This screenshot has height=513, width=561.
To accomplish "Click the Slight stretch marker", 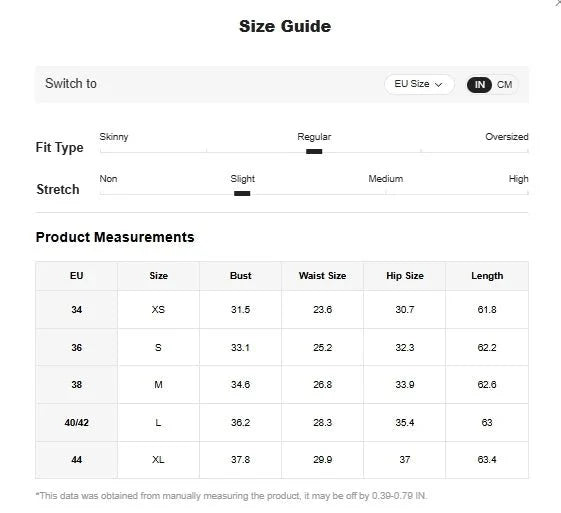I will click(242, 194).
